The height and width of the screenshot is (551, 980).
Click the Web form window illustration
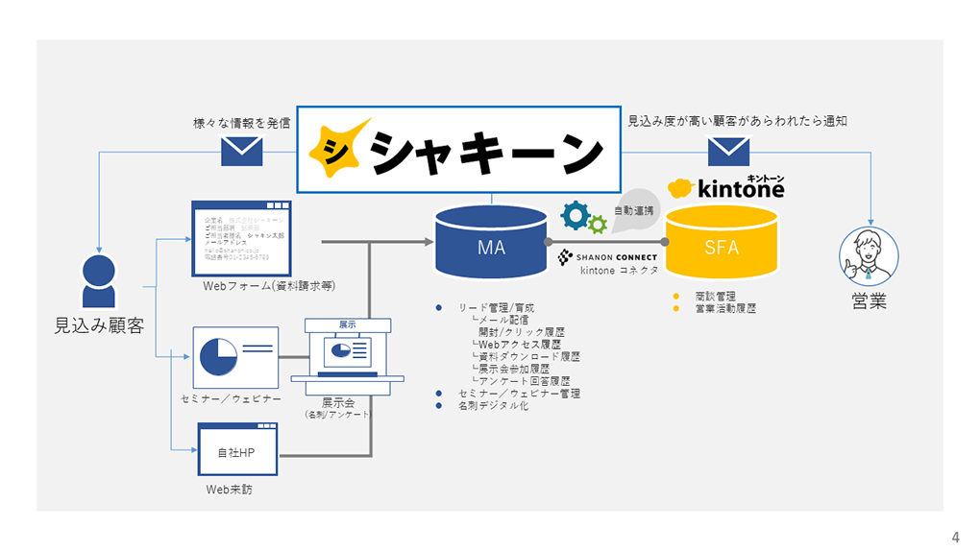pyautogui.click(x=241, y=239)
